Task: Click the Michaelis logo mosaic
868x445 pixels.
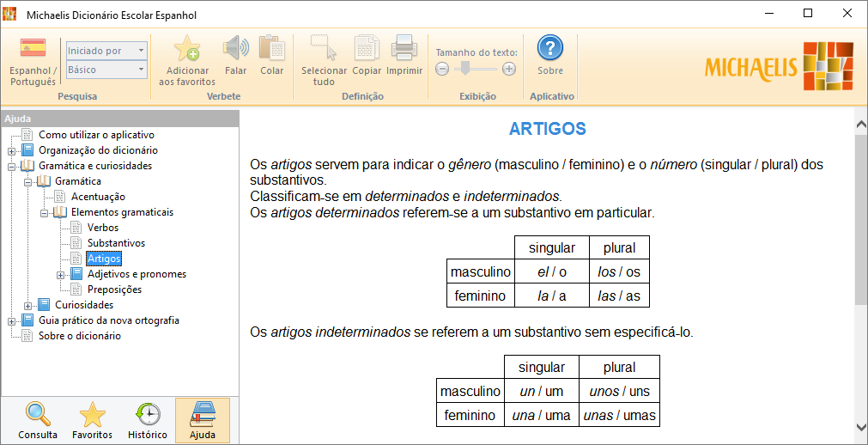Action: (829, 65)
